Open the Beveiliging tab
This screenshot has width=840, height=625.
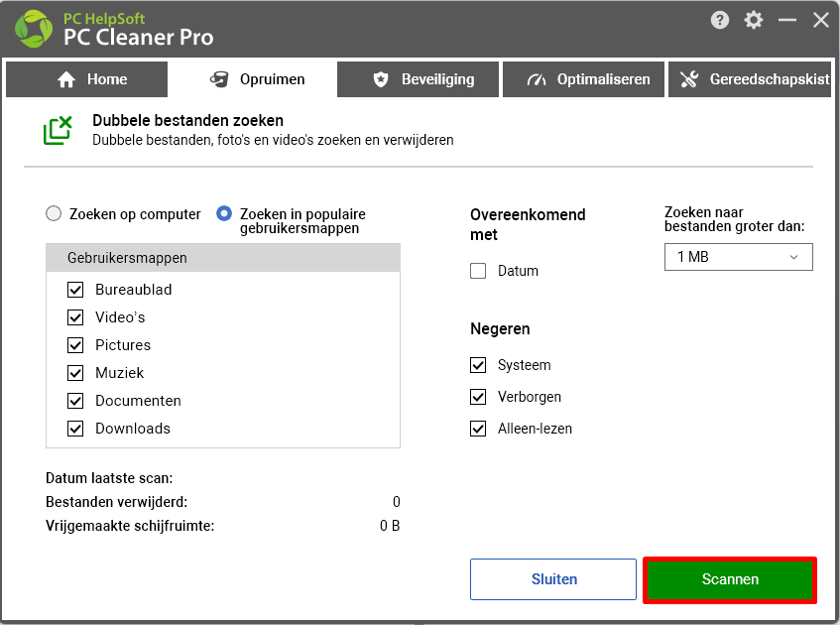click(418, 79)
